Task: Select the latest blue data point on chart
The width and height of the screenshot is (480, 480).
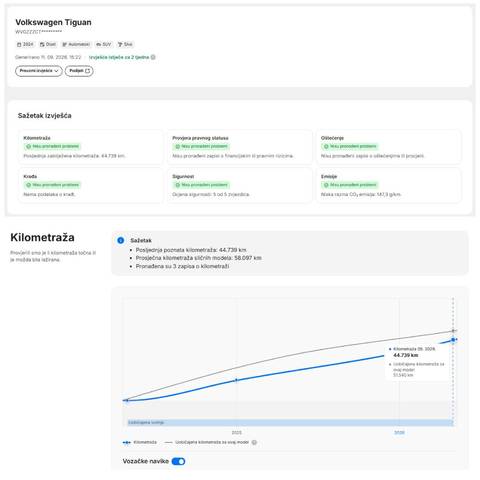Action: [x=453, y=340]
